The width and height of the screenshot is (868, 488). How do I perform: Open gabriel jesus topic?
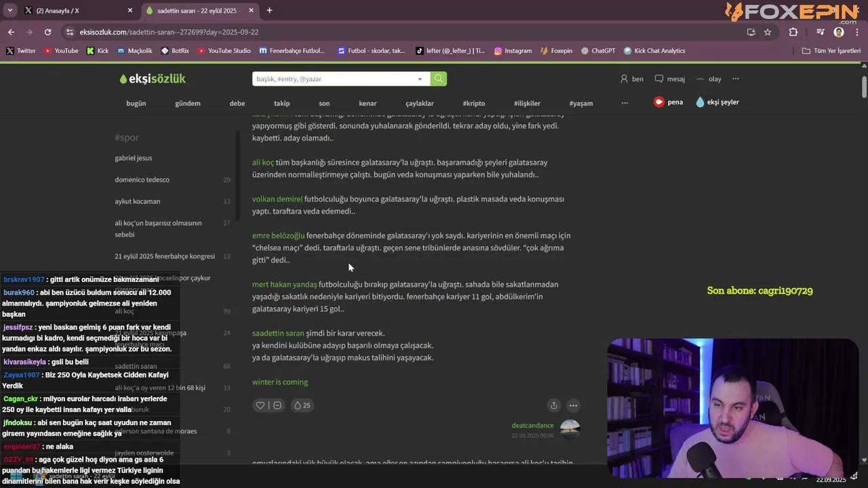(134, 158)
